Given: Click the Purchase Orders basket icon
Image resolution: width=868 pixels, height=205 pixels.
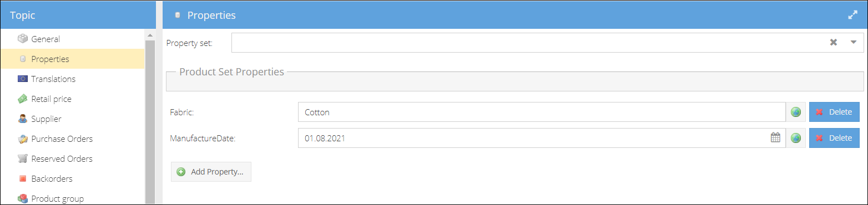Looking at the screenshot, I should coord(23,139).
